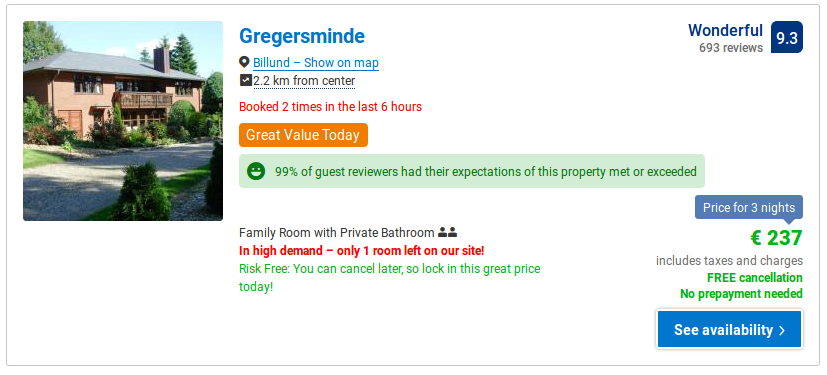Click the Wonderful rating label

[x=725, y=31]
